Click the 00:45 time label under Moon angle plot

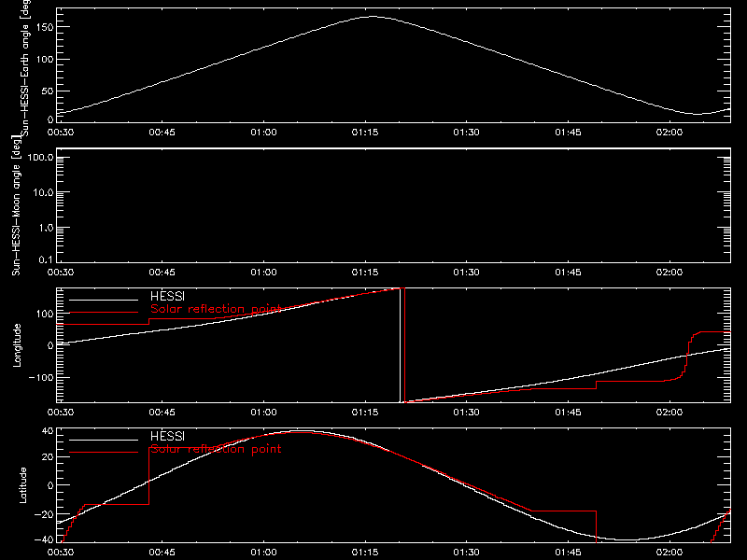point(162,273)
